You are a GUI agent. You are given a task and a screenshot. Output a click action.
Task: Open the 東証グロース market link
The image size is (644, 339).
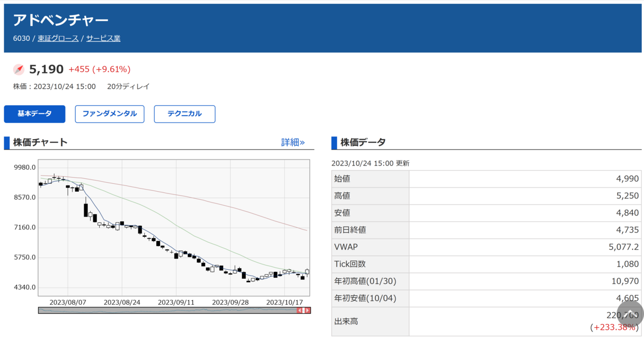point(58,39)
